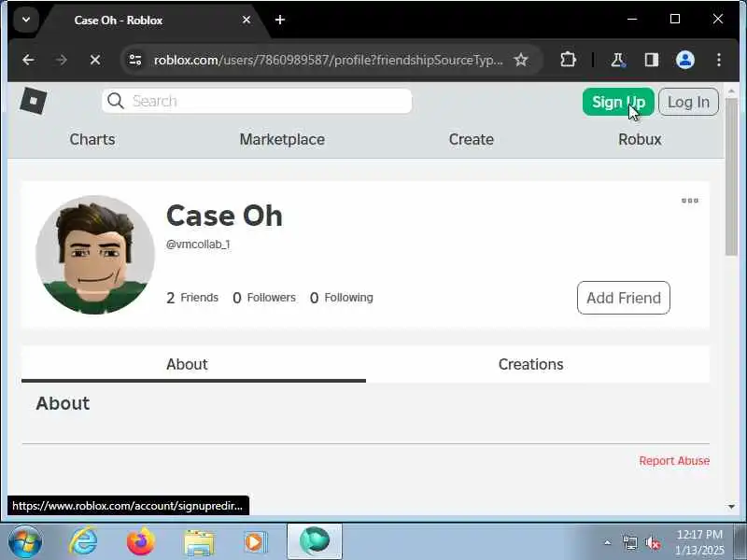
Task: Open the Create nav item
Action: tap(472, 139)
